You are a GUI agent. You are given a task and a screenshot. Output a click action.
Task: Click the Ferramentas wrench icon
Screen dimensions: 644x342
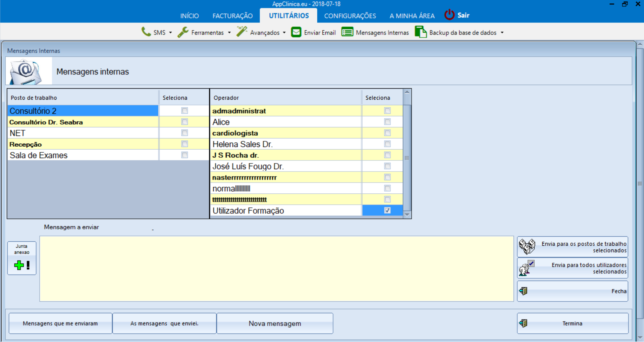(183, 32)
